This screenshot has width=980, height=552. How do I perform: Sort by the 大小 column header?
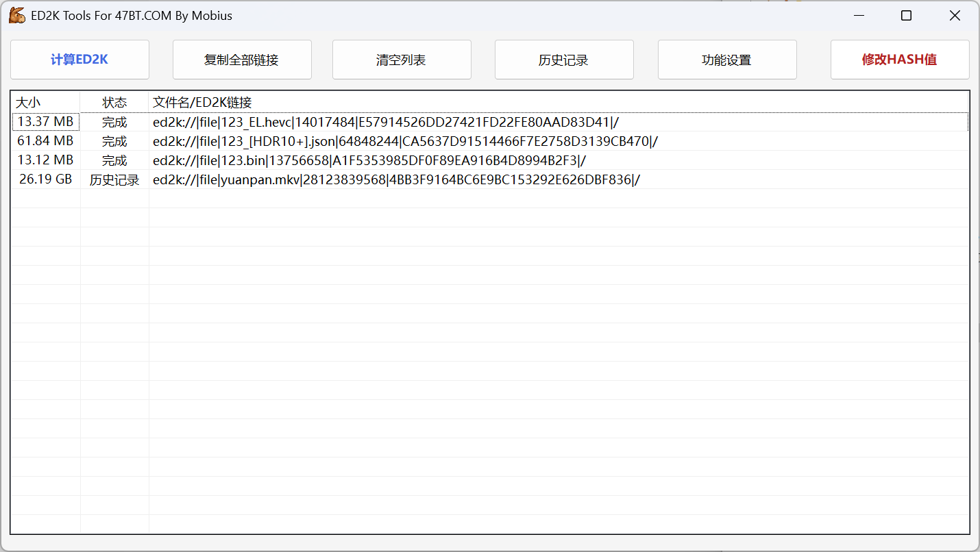coord(45,102)
